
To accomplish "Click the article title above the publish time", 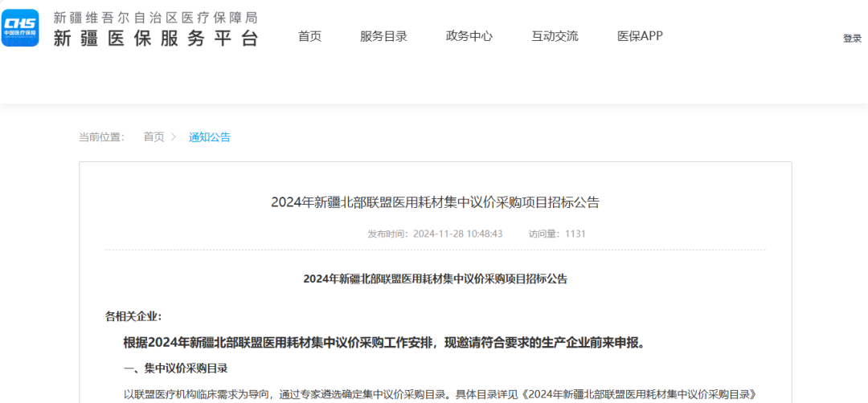I will (x=435, y=202).
